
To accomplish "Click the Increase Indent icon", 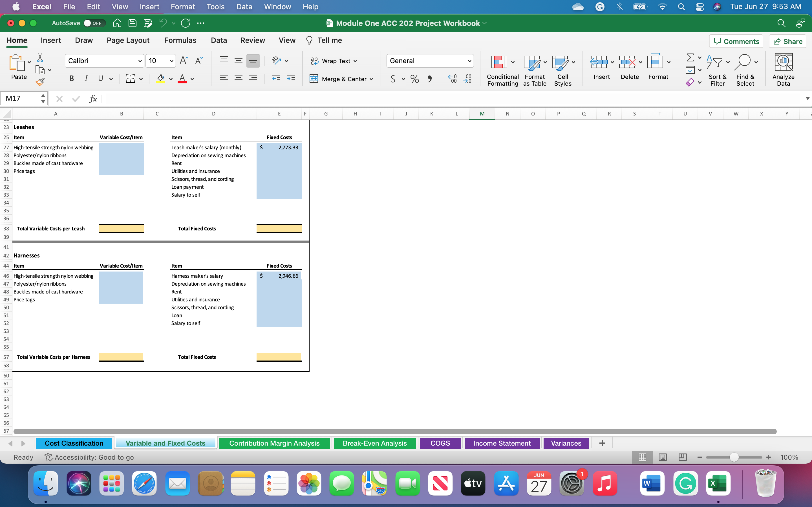I will click(x=291, y=79).
